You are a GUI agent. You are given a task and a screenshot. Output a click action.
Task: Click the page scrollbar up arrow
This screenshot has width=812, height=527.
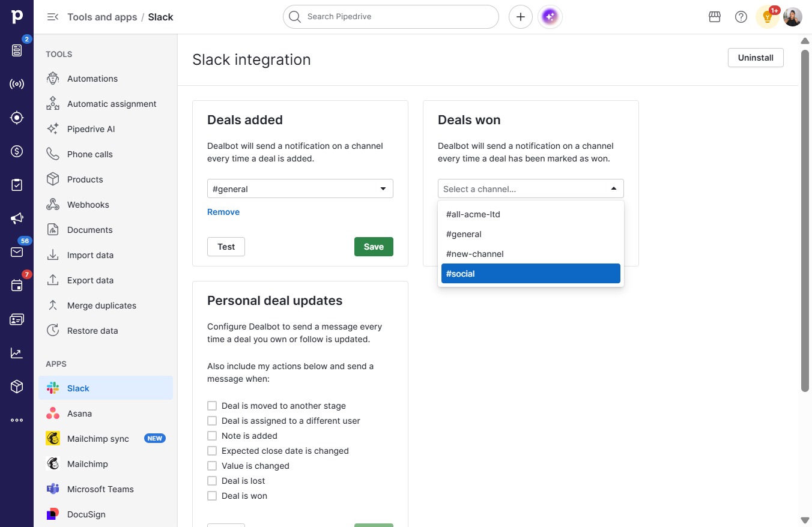click(805, 40)
